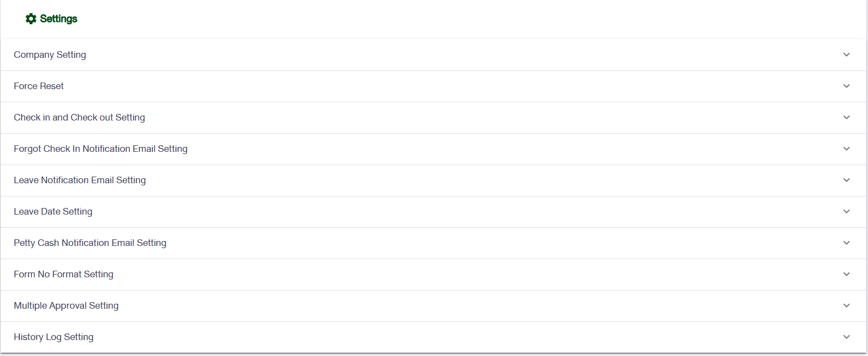Click the chevron on Company Setting row

tap(845, 54)
